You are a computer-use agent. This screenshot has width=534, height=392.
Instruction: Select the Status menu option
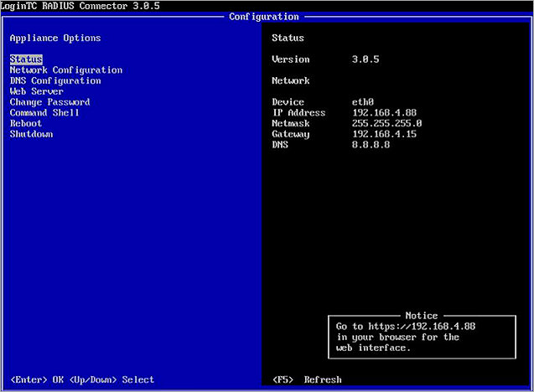click(26, 59)
